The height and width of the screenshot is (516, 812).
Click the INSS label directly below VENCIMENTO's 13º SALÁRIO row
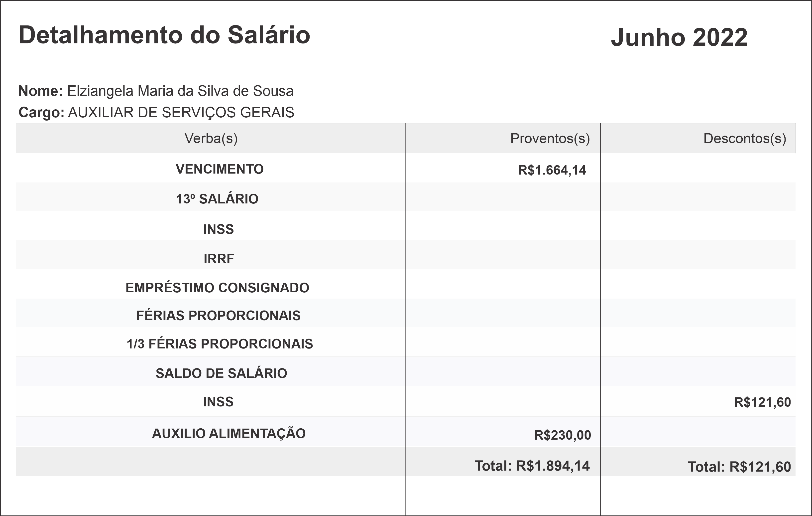point(219,229)
